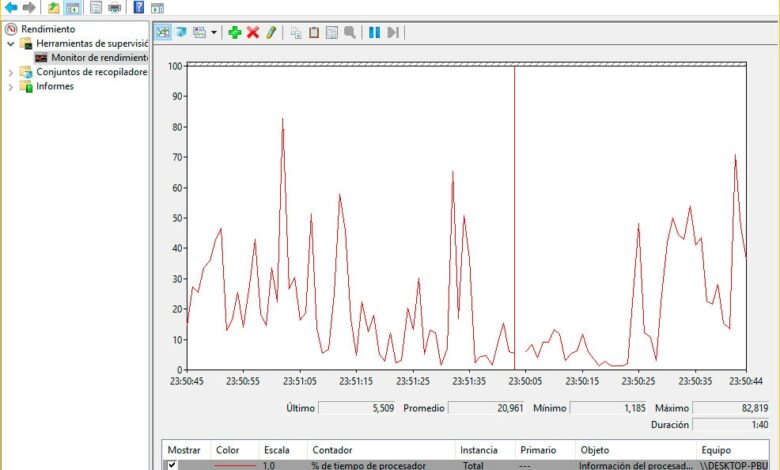The width and height of the screenshot is (780, 470).
Task: Select the view current activity graph icon
Action: click(163, 32)
